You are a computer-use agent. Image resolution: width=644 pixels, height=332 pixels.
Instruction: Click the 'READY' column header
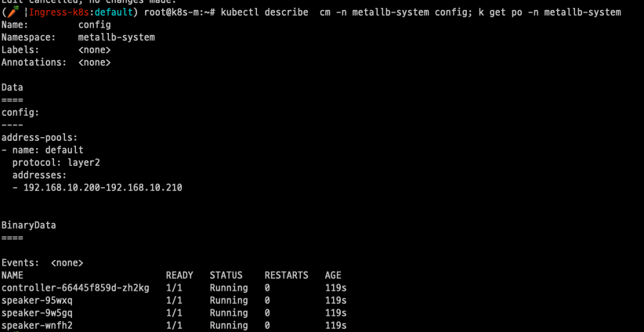[179, 276]
